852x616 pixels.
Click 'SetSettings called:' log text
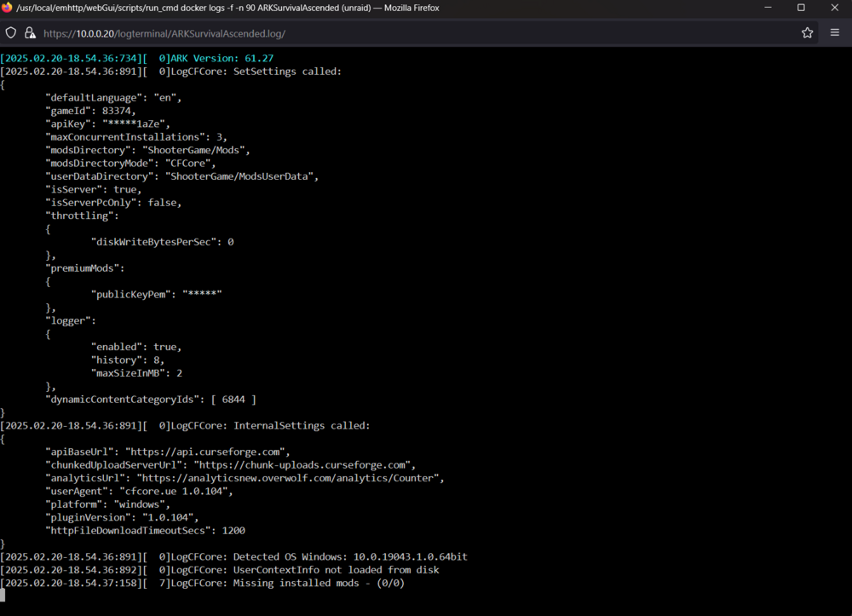click(x=287, y=72)
